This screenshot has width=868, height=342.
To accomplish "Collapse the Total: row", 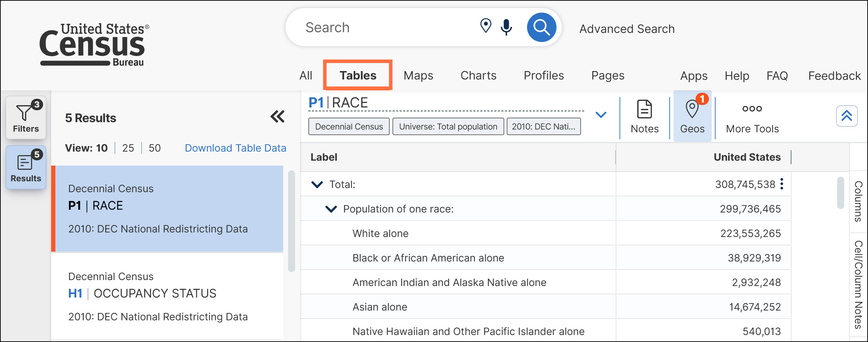I will point(317,184).
